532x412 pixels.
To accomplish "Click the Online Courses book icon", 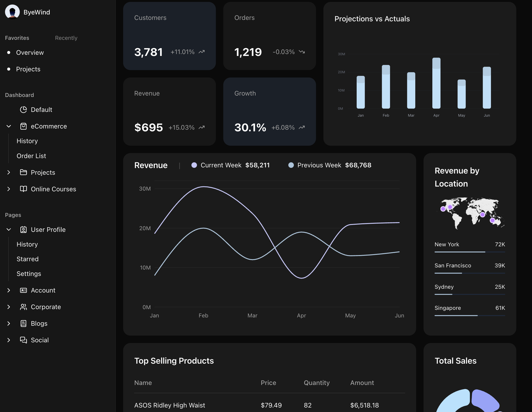I will (23, 189).
